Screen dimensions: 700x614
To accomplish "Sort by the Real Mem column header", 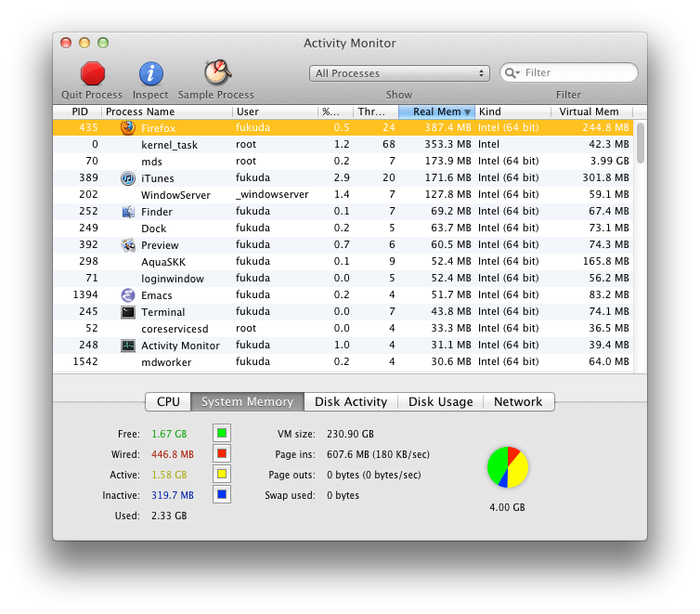I will (x=436, y=111).
